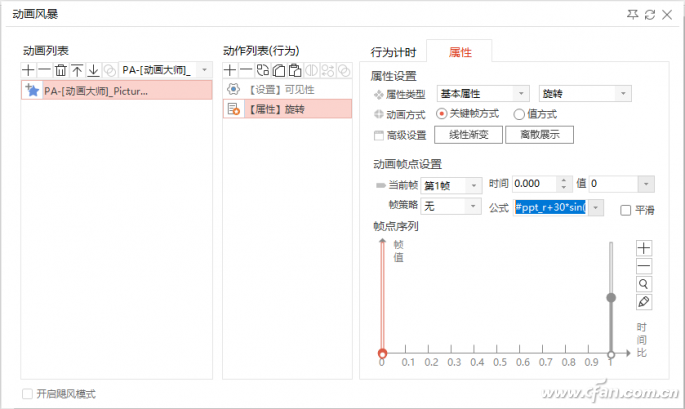
Task: Select the 关键帧方式 radio button
Action: coord(441,114)
